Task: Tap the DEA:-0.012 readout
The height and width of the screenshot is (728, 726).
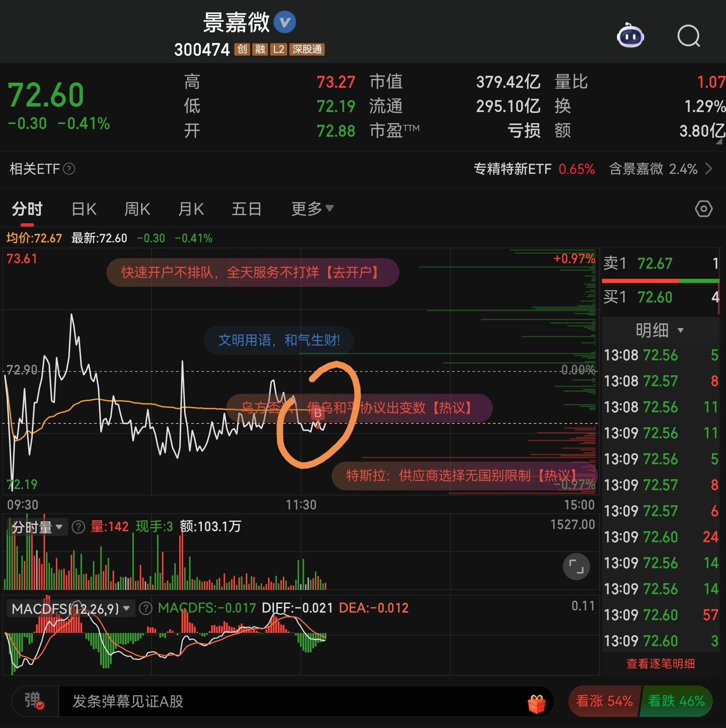Action: [x=374, y=608]
